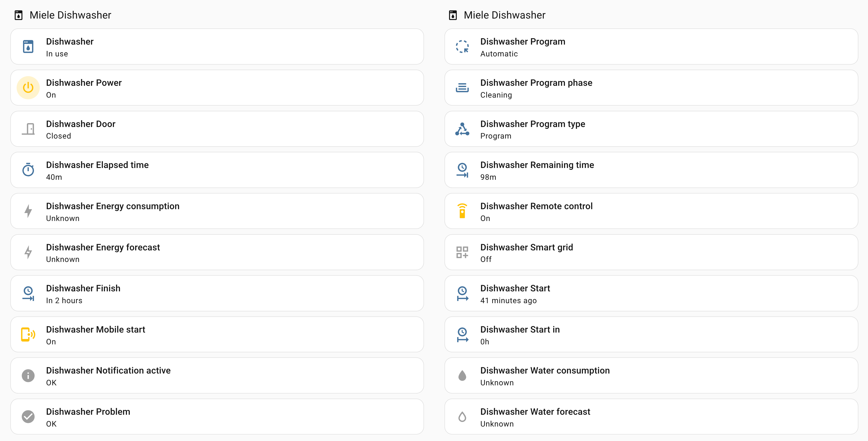
Task: Toggle the Dishwasher Mobile start icon
Action: (x=28, y=334)
